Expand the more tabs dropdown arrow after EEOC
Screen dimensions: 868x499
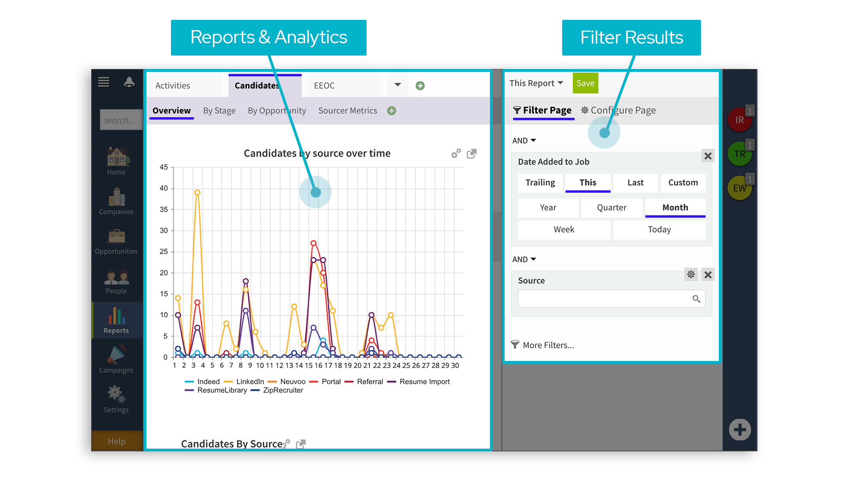point(398,85)
